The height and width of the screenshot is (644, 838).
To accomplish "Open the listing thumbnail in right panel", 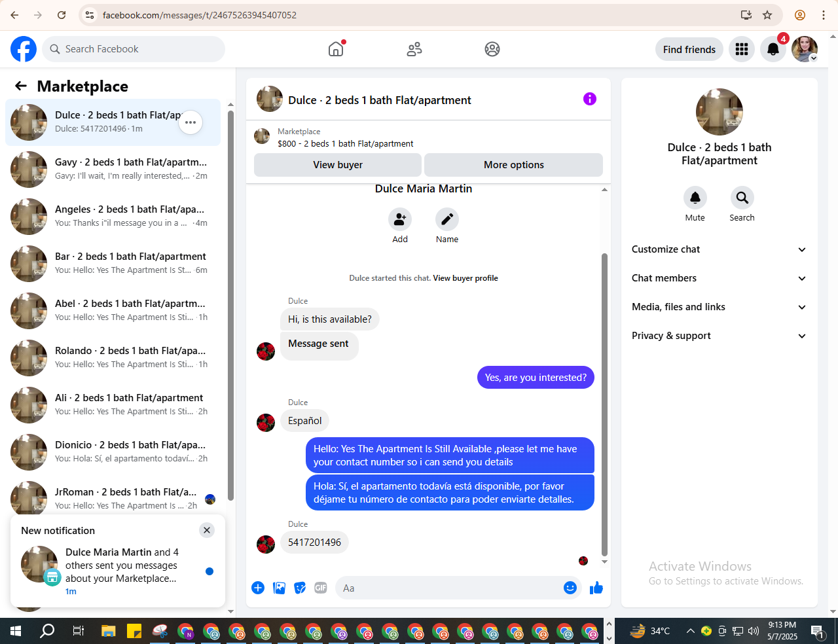I will pyautogui.click(x=720, y=112).
